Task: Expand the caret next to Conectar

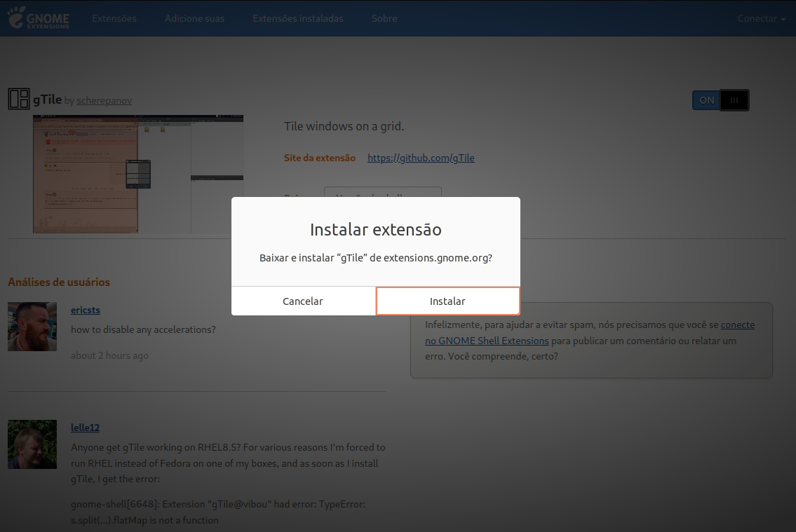Action: tap(783, 19)
